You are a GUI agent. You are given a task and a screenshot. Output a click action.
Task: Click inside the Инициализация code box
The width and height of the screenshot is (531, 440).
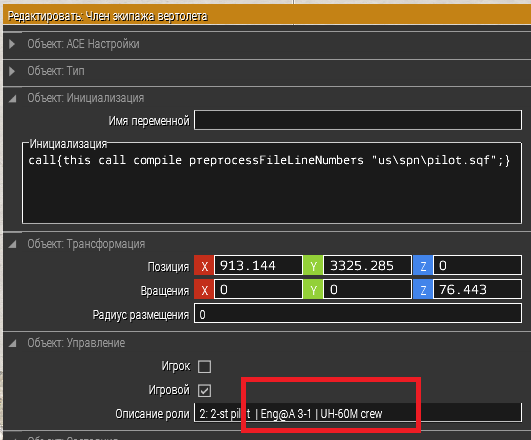point(272,183)
